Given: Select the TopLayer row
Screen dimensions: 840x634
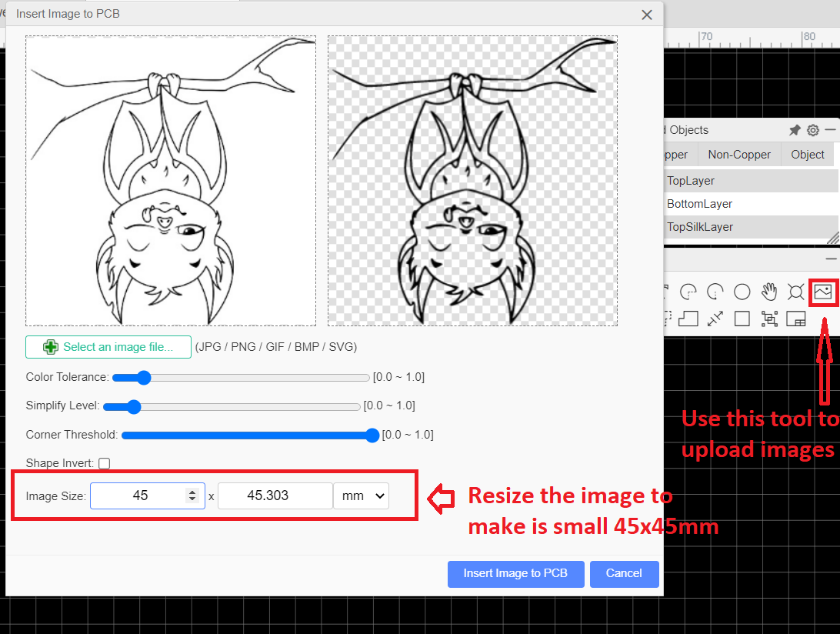Looking at the screenshot, I should coord(751,181).
